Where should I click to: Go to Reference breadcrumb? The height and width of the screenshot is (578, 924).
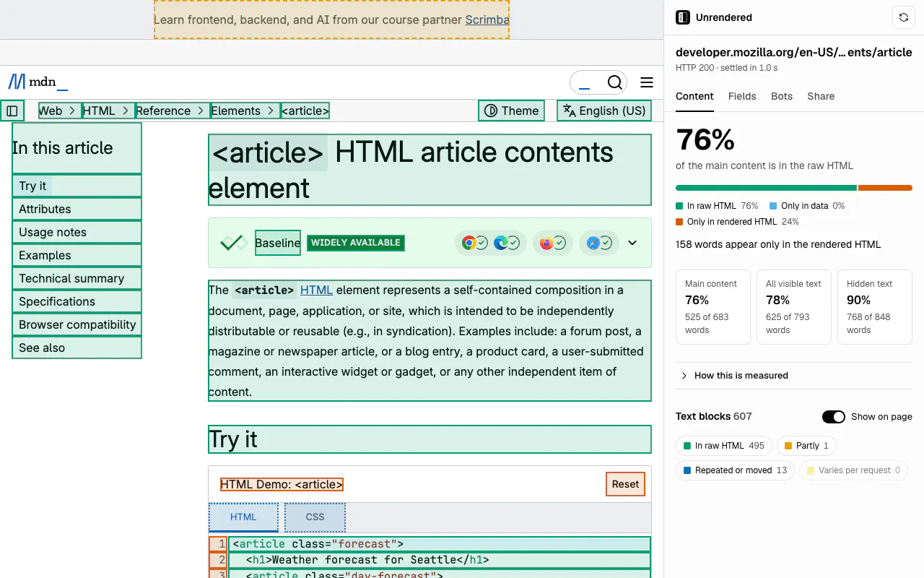click(x=163, y=111)
